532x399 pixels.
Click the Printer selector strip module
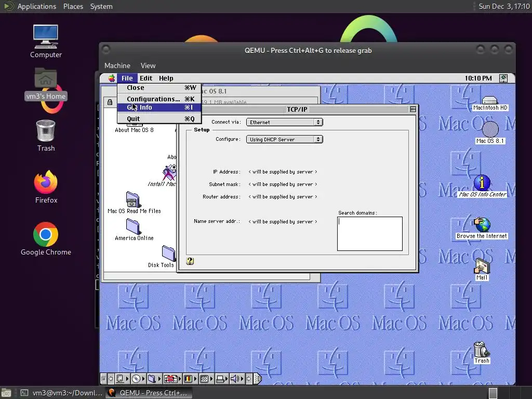pyautogui.click(x=222, y=379)
